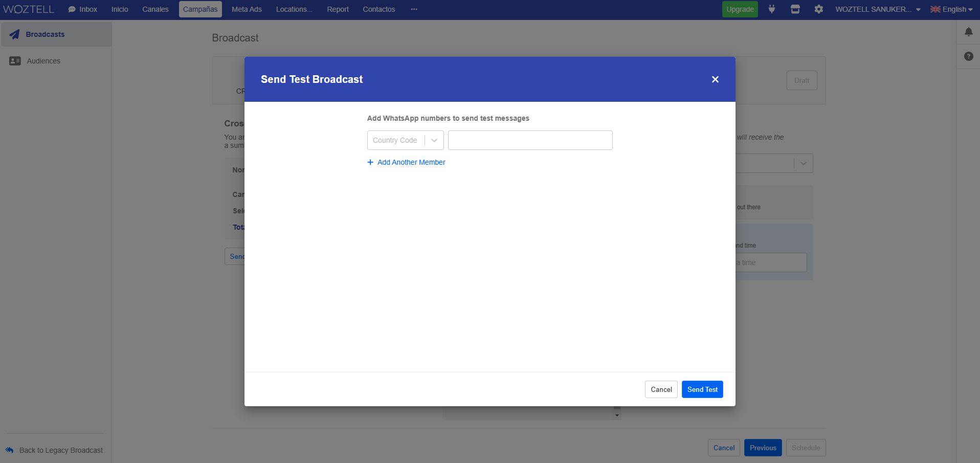Image resolution: width=980 pixels, height=463 pixels.
Task: Go to the Inbox menu item
Action: (83, 9)
